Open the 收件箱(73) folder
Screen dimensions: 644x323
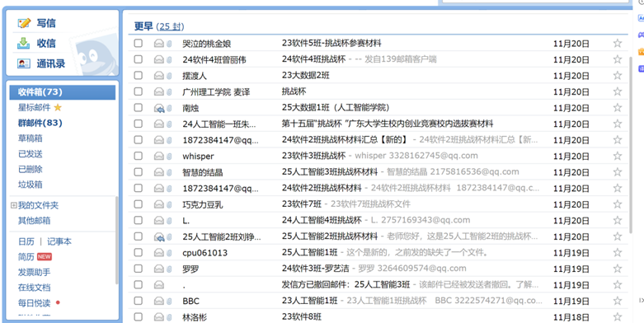63,92
